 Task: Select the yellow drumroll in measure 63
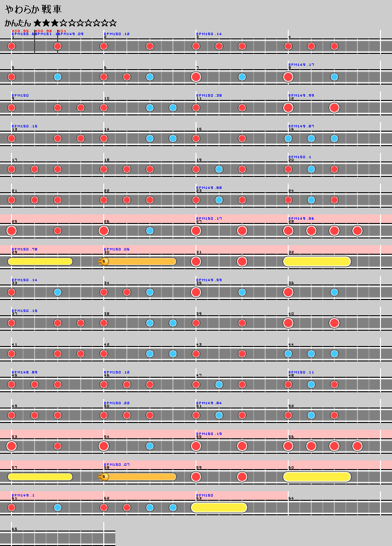tap(219, 508)
